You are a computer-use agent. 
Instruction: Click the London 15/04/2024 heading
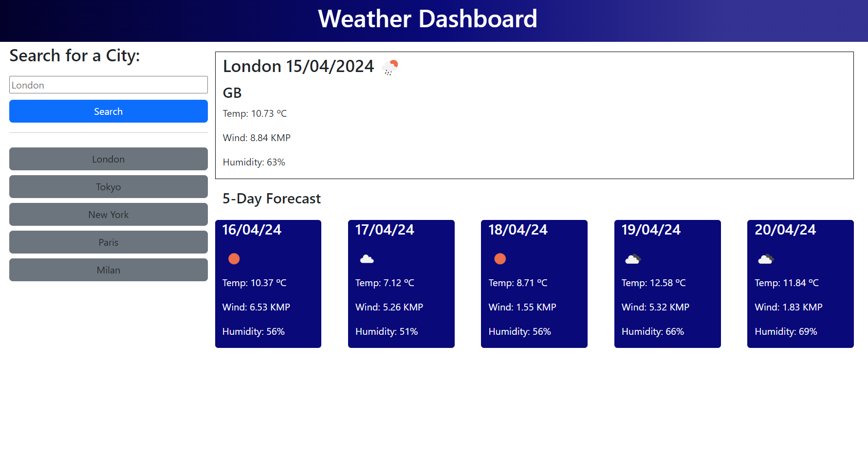[298, 66]
